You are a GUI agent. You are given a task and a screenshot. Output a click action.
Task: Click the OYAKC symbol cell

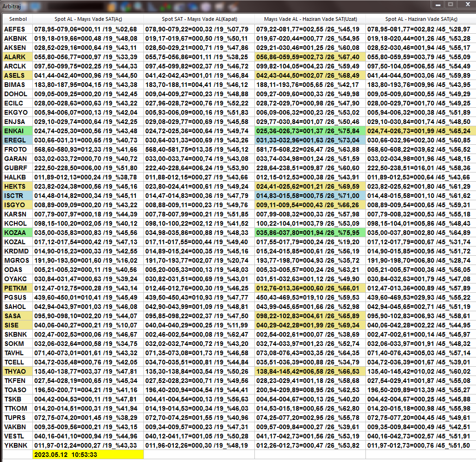click(18, 279)
